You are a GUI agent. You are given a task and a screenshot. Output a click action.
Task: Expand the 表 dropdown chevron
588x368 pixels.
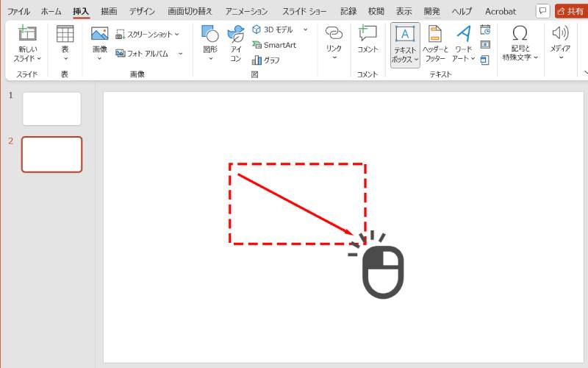click(x=65, y=59)
